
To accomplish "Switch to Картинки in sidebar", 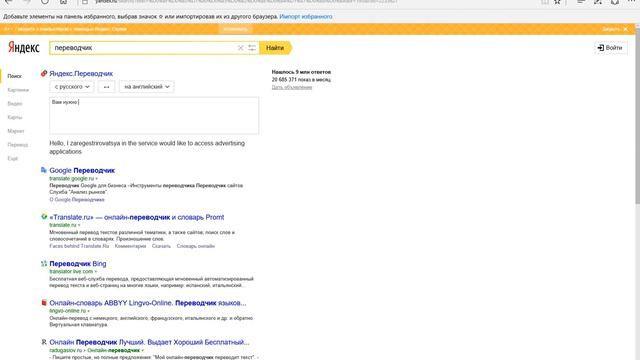I will click(x=18, y=90).
